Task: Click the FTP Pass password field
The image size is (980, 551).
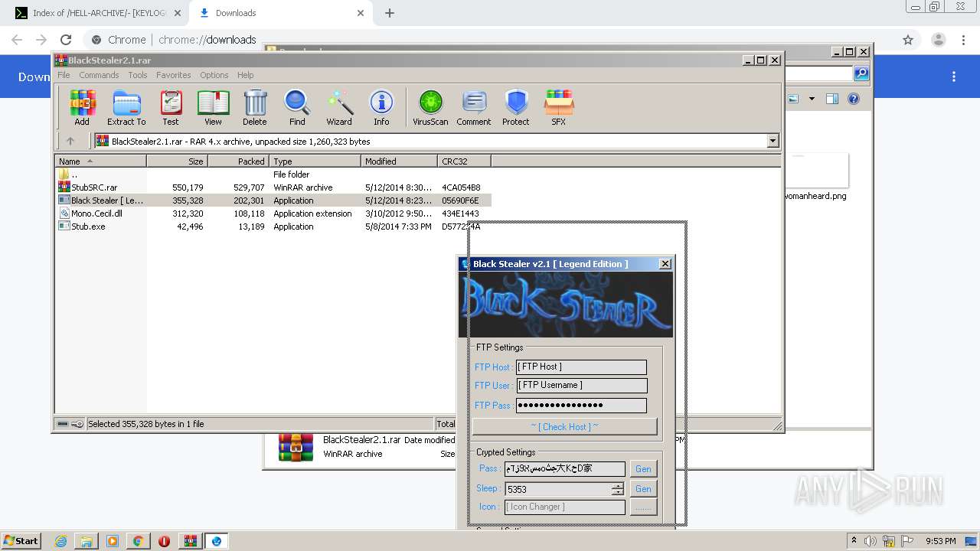Action: tap(581, 406)
